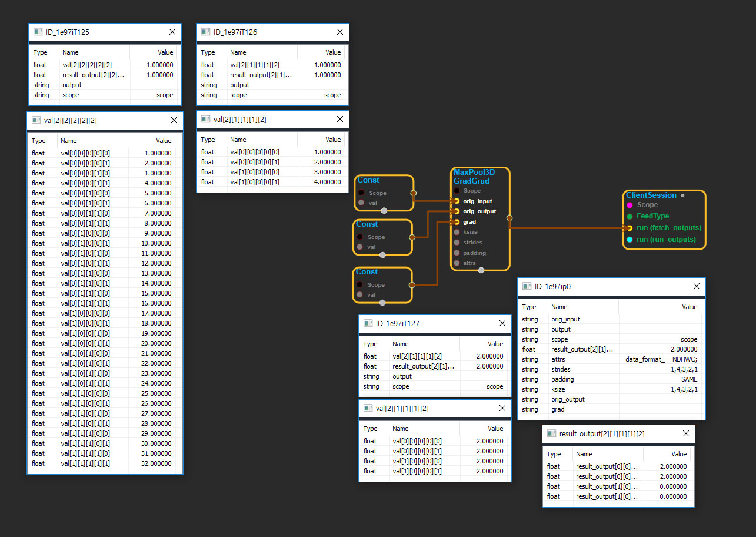Click the Value column header in ID_1e97ip0
Viewport: 756px width, 537px height.
point(689,307)
